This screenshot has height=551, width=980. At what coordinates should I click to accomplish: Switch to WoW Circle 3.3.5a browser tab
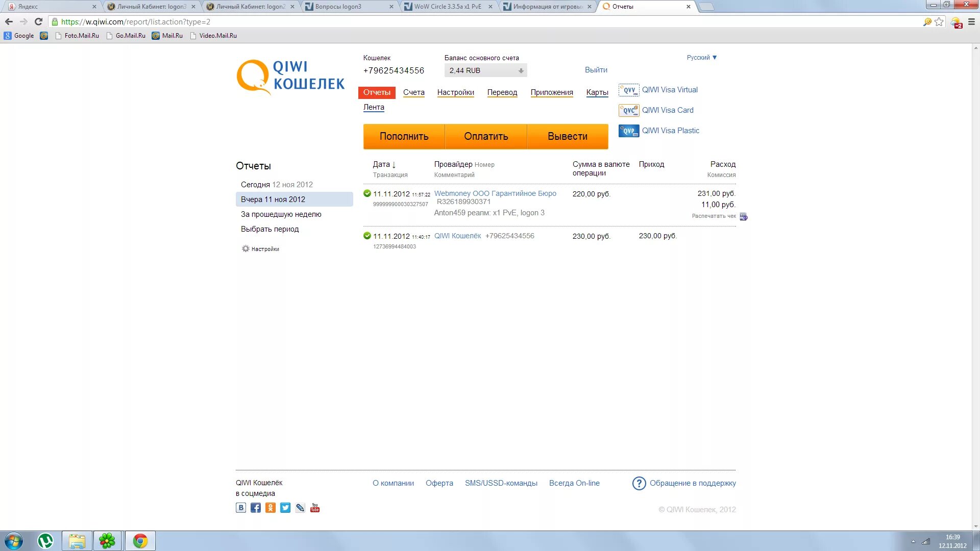[x=448, y=7]
